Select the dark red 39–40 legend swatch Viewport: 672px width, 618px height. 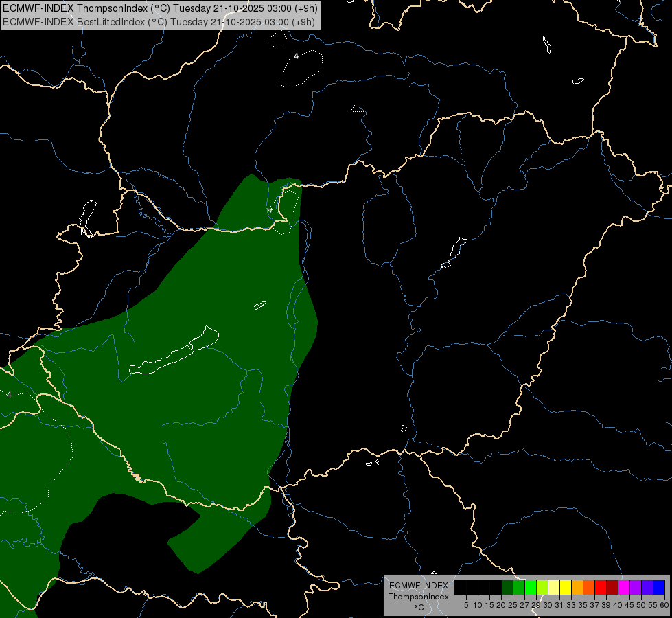612,587
